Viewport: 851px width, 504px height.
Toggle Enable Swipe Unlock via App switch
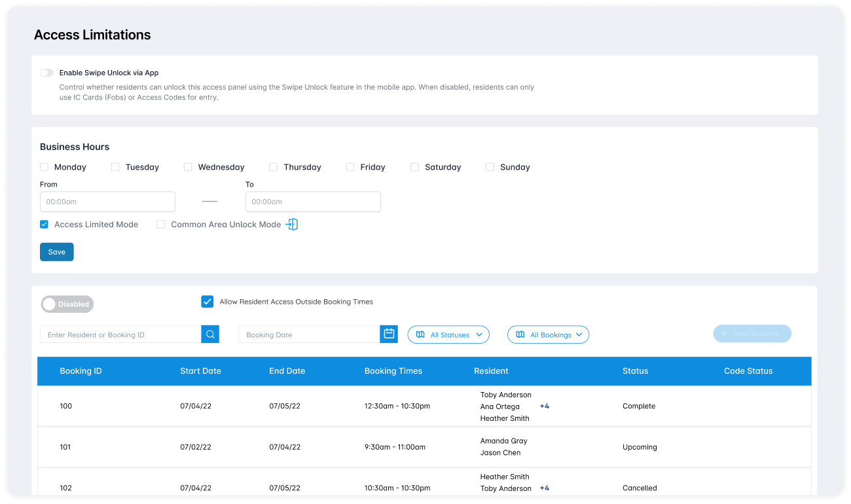pyautogui.click(x=46, y=73)
